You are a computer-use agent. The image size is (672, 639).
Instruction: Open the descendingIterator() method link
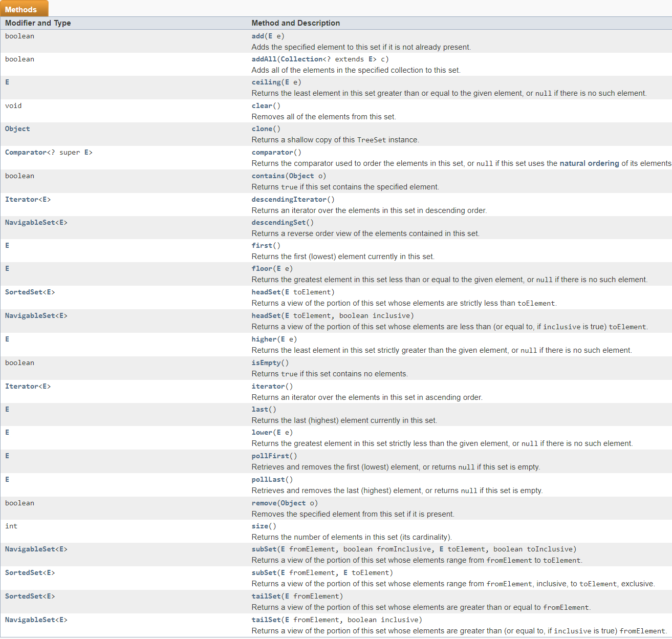coord(289,199)
